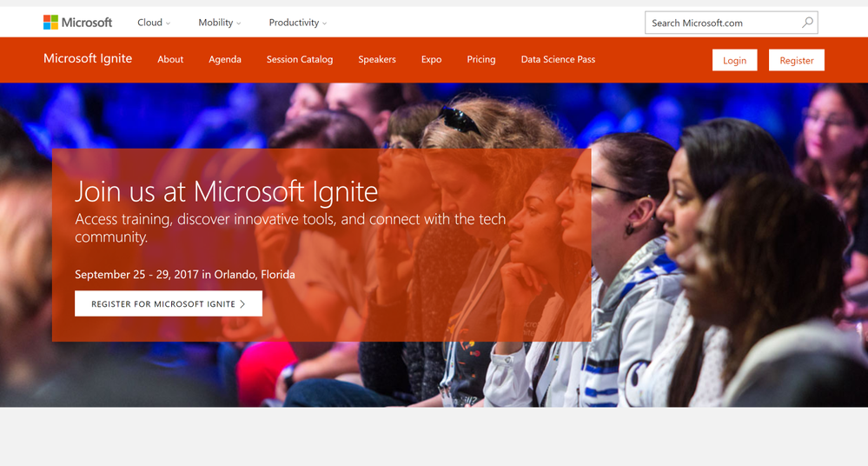Open the Session Catalog
The width and height of the screenshot is (868, 466).
tap(300, 59)
